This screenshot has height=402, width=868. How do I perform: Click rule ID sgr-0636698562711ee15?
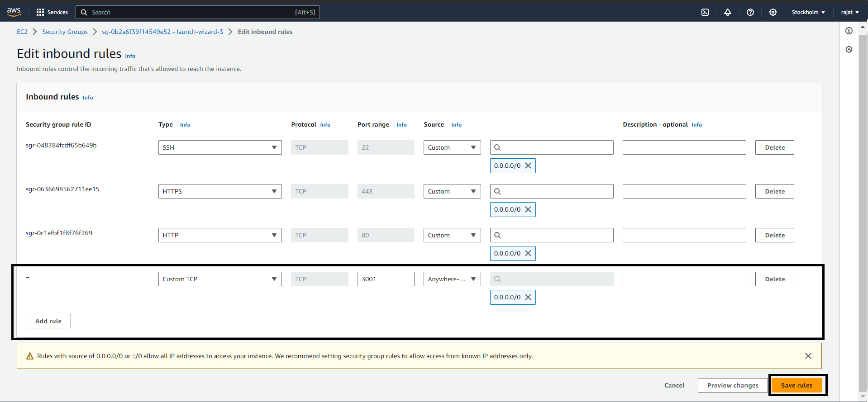(x=62, y=189)
